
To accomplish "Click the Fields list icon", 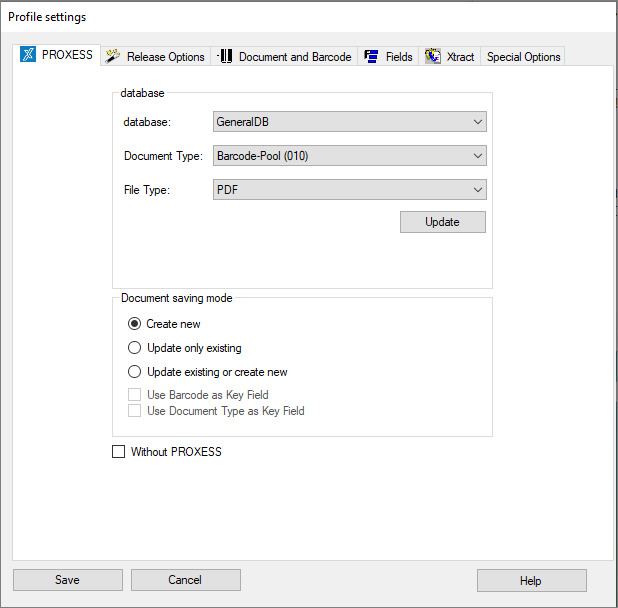I will pyautogui.click(x=371, y=56).
